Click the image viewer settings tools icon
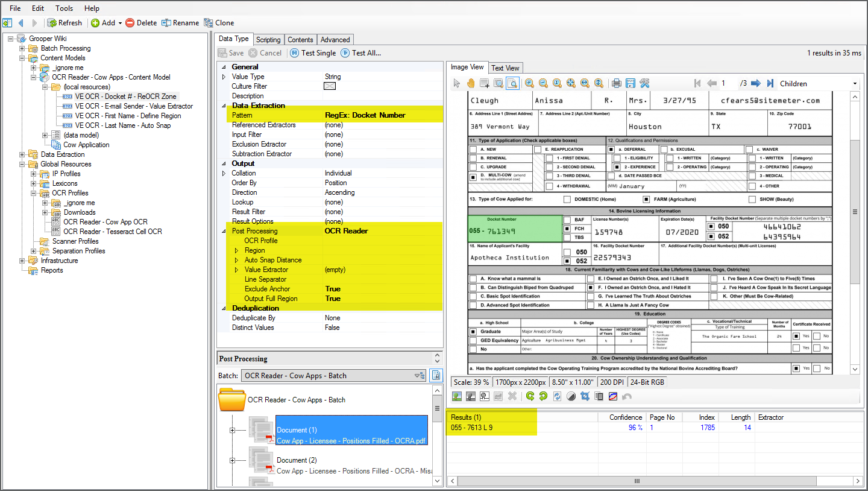This screenshot has height=491, width=868. pos(644,83)
